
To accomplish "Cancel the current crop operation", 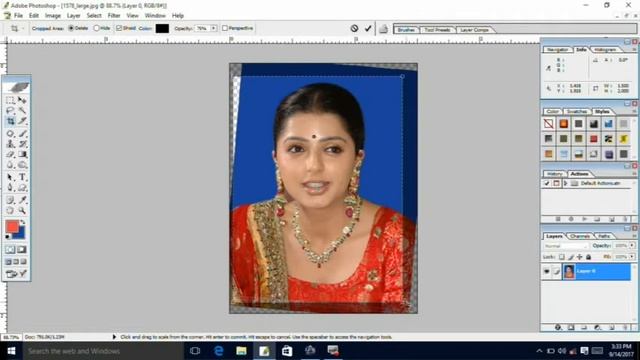I will [x=354, y=28].
